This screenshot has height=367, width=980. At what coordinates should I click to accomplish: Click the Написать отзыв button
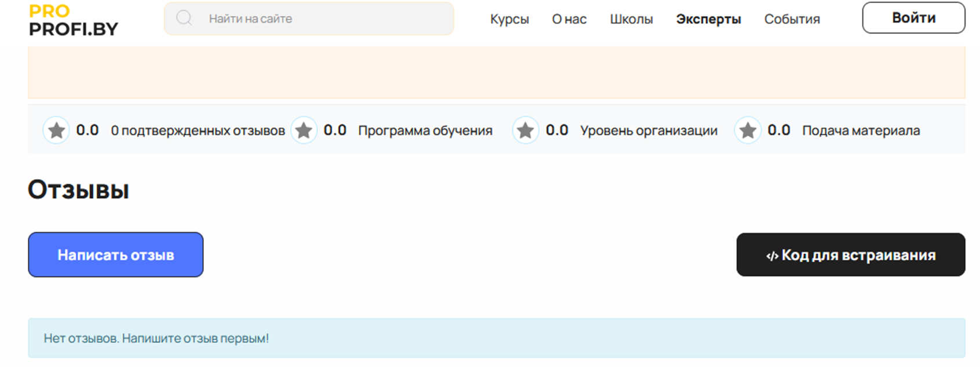pyautogui.click(x=115, y=255)
